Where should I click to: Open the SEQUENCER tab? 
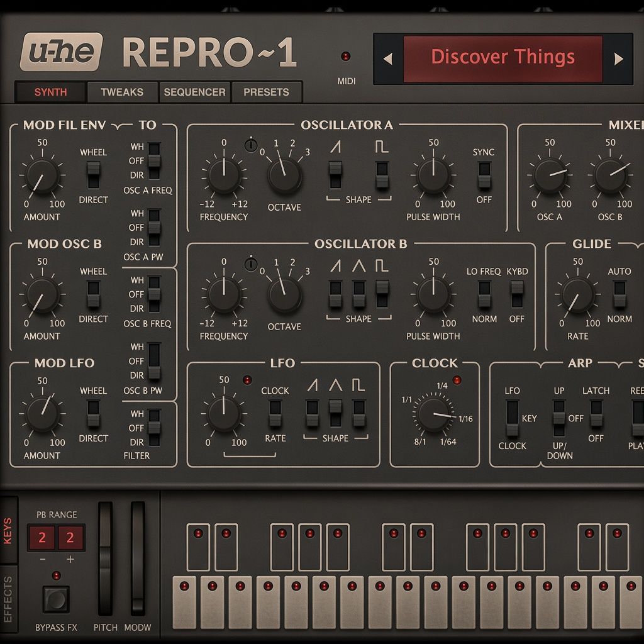194,92
